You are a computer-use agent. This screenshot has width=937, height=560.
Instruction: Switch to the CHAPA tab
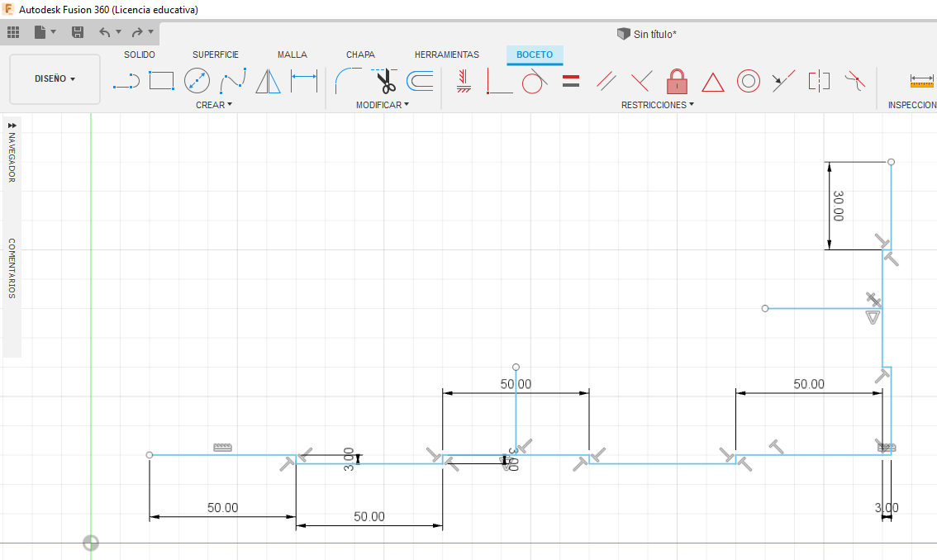(x=360, y=55)
